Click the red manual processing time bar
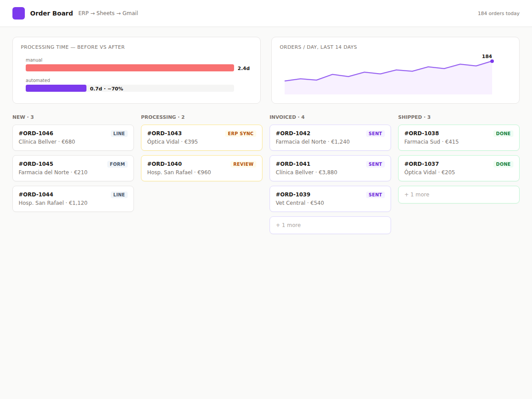This screenshot has width=532, height=399. [130, 68]
